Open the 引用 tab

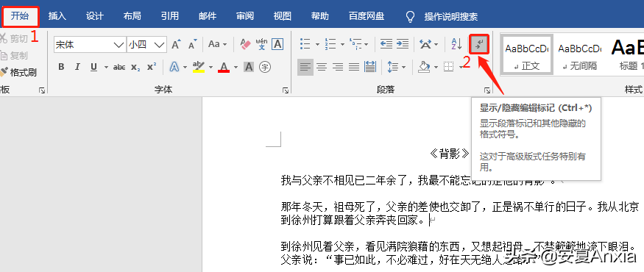(x=169, y=16)
